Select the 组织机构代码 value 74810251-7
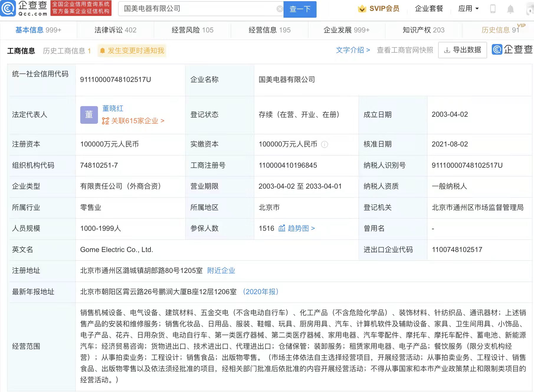 [x=99, y=165]
